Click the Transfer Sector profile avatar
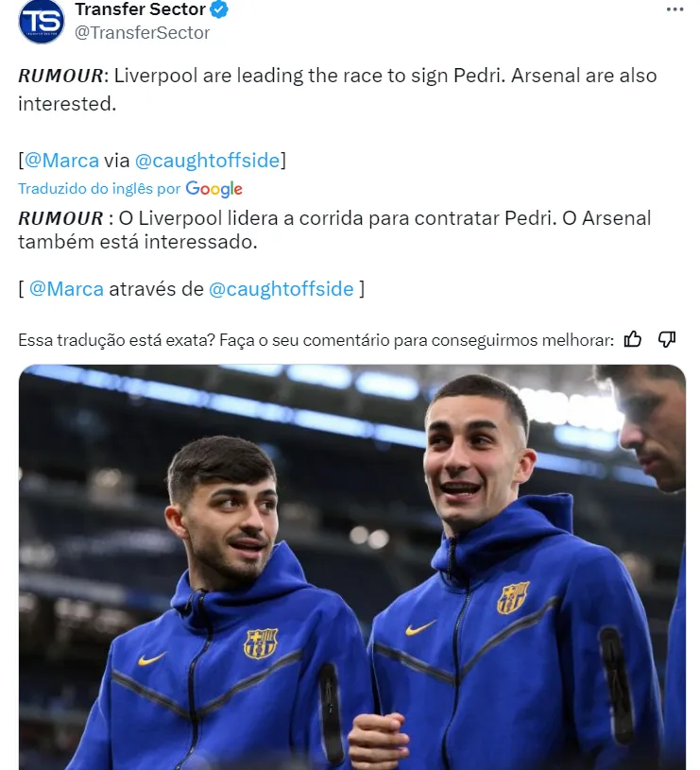Viewport: 700px width, 770px height. (42, 22)
